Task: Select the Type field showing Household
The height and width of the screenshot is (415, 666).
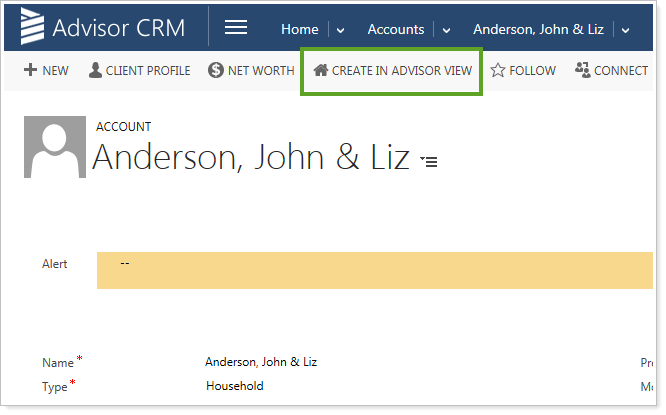Action: click(235, 385)
